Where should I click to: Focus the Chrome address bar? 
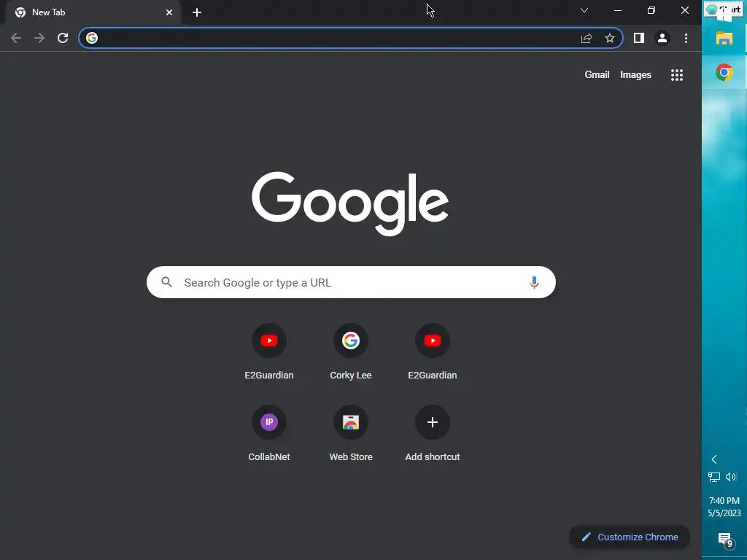click(351, 38)
